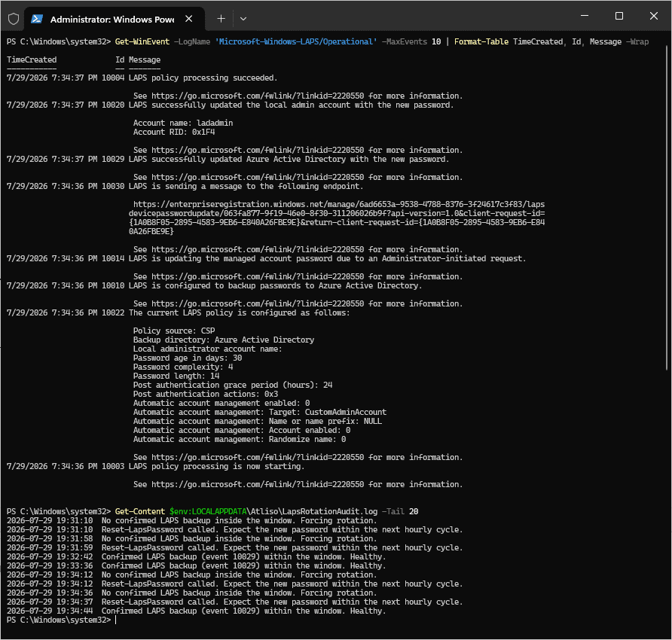The width and height of the screenshot is (672, 640).
Task: Click event 10030 'sending a message' line
Action: point(185,186)
